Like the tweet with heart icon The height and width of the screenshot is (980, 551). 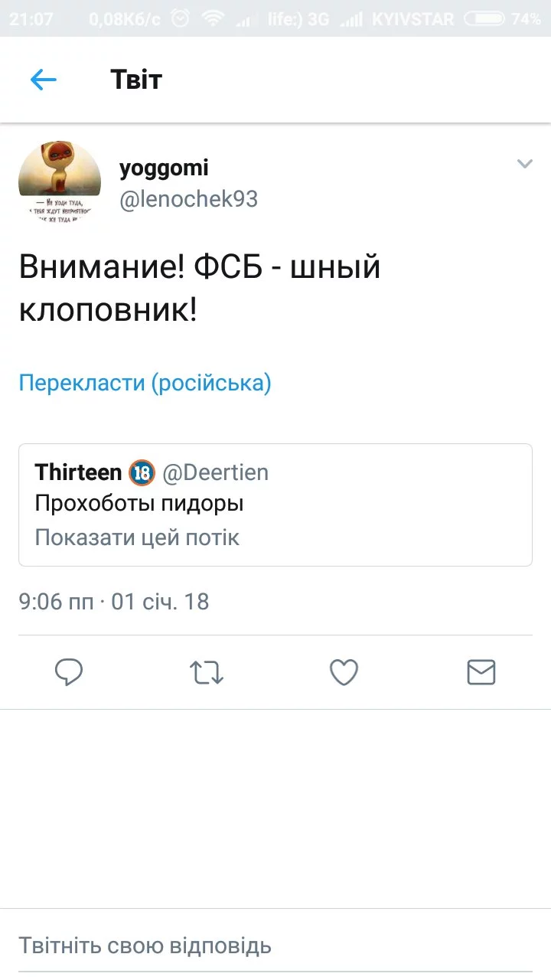click(x=344, y=672)
